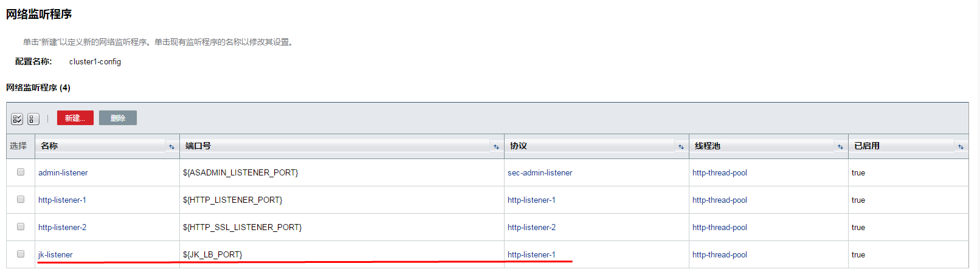980x272 pixels.
Task: Sort table by 协议 column icon
Action: coord(681,146)
